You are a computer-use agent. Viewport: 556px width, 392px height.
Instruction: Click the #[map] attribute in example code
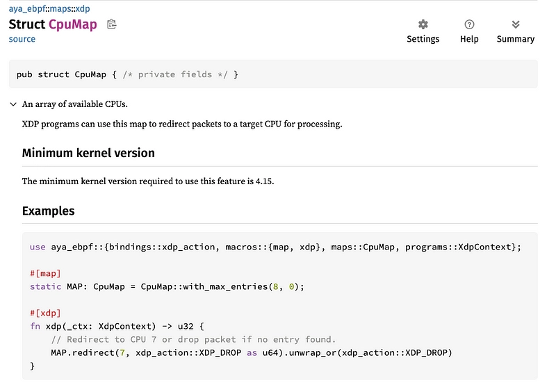point(45,274)
